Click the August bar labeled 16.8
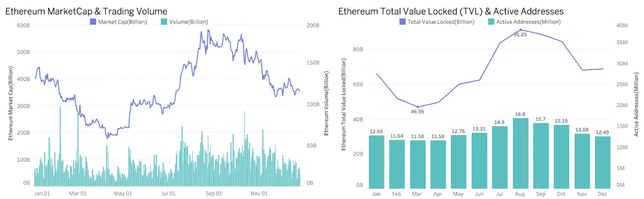This screenshot has width=644, height=199. (x=520, y=153)
